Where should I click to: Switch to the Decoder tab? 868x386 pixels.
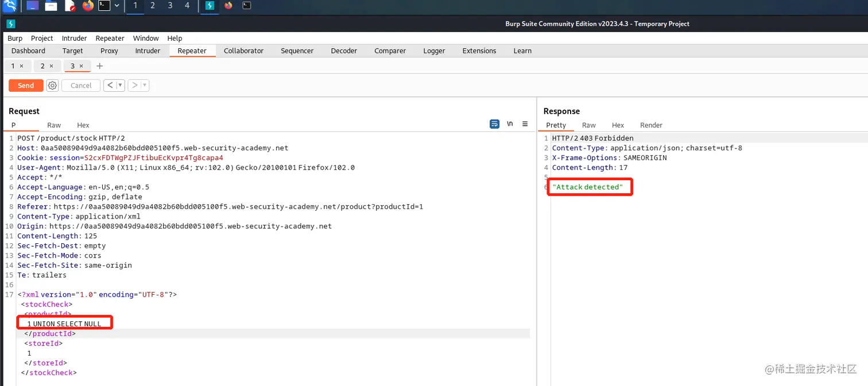click(344, 50)
